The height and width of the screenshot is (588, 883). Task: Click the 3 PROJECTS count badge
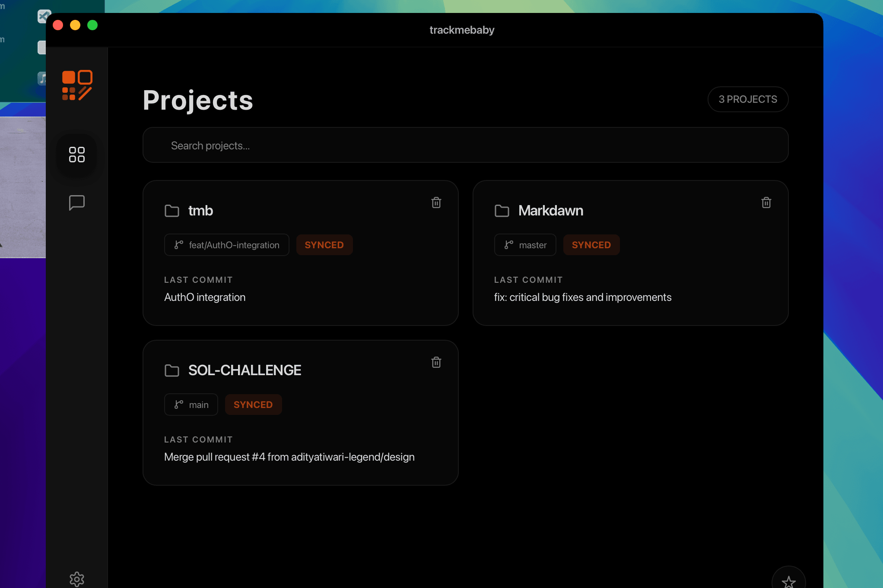point(747,99)
